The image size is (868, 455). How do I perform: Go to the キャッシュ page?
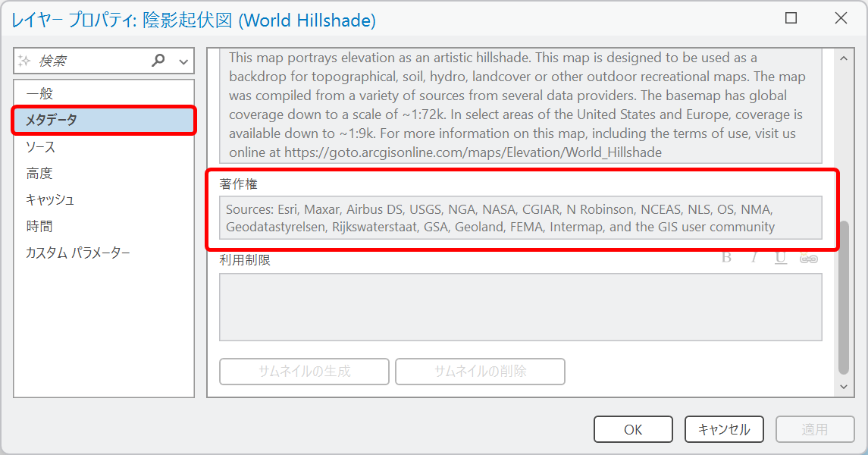[50, 200]
